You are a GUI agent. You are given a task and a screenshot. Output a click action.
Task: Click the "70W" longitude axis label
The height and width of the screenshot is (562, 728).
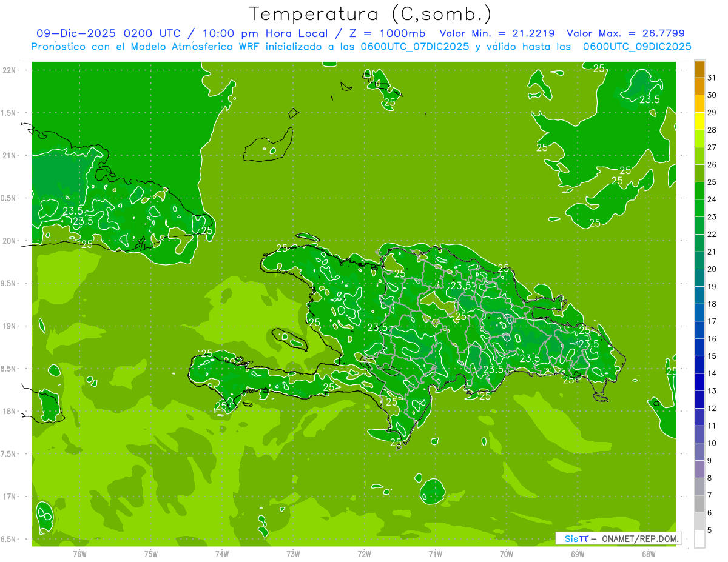point(507,554)
